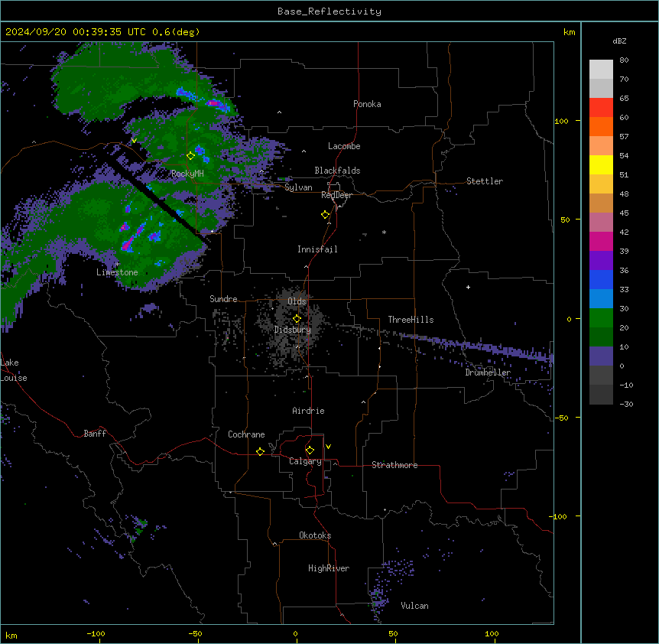Screen dimensions: 659x644
Task: Click the RedDeer city label
Action: pyautogui.click(x=336, y=195)
